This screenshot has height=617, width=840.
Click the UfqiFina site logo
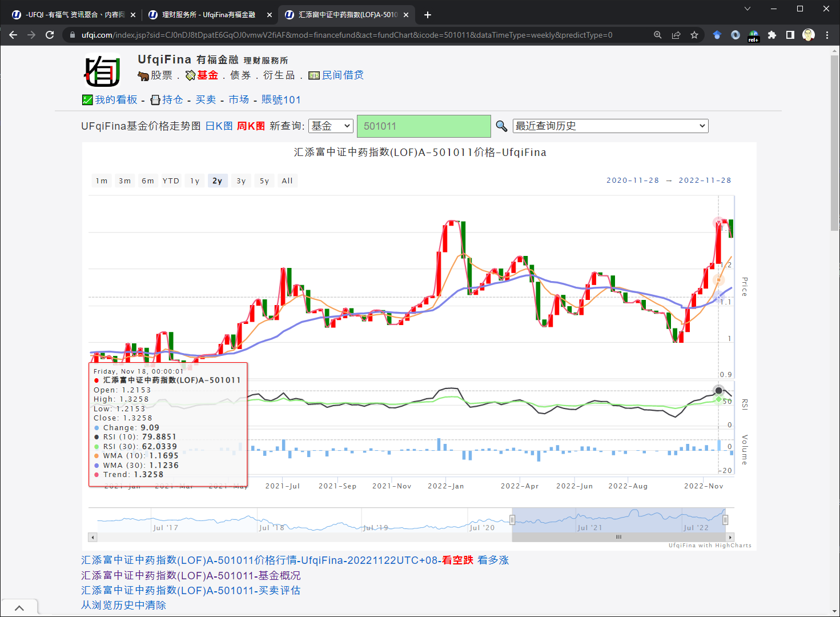[x=102, y=70]
